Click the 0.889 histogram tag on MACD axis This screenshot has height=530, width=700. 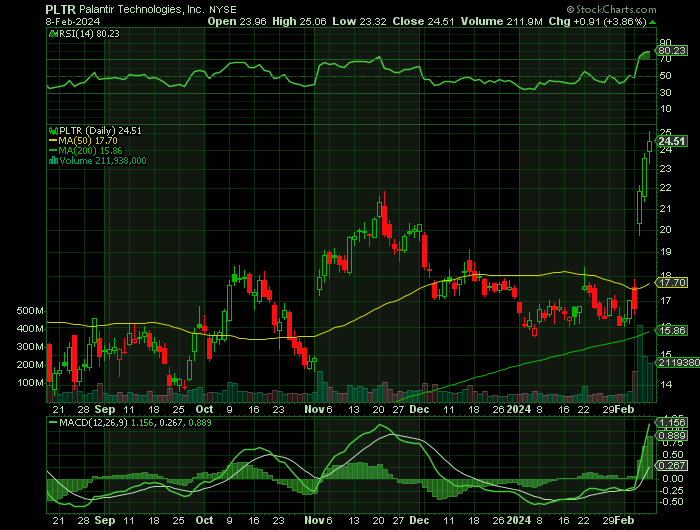coord(672,436)
